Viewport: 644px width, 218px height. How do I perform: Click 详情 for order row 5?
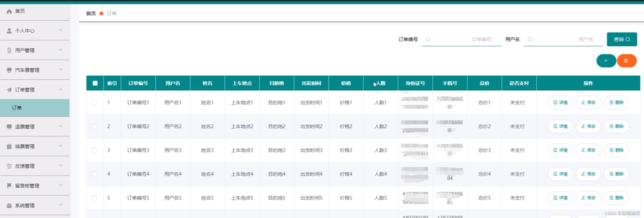click(x=560, y=198)
